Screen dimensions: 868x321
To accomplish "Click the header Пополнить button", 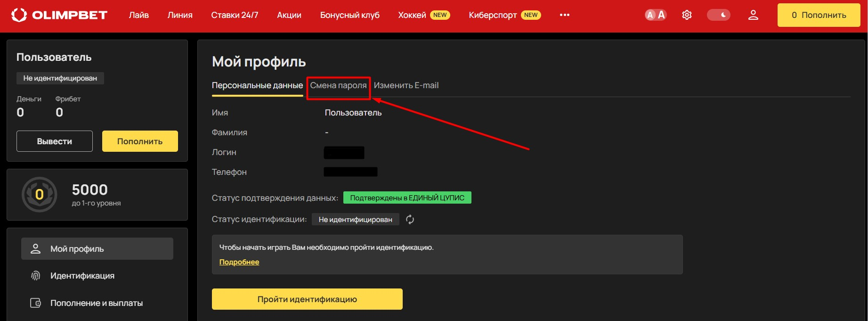I will [819, 15].
